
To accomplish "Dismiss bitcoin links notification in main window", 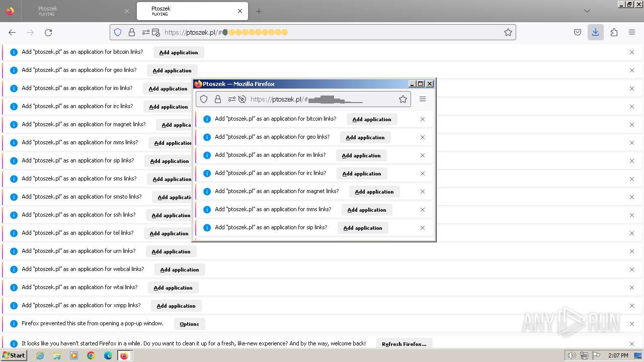I will pos(632,52).
